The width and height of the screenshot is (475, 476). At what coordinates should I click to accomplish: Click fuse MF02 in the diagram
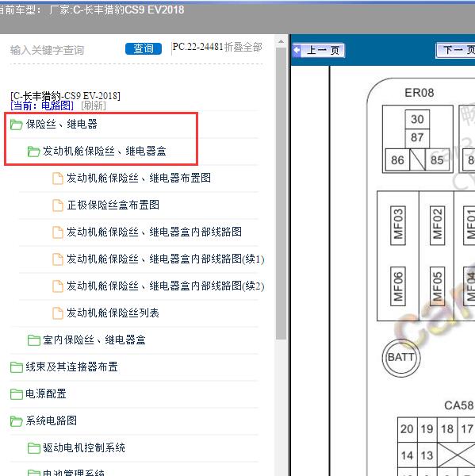(437, 225)
